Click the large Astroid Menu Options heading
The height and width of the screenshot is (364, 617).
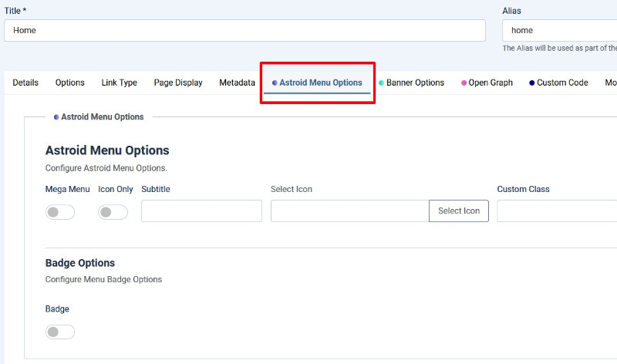(107, 150)
